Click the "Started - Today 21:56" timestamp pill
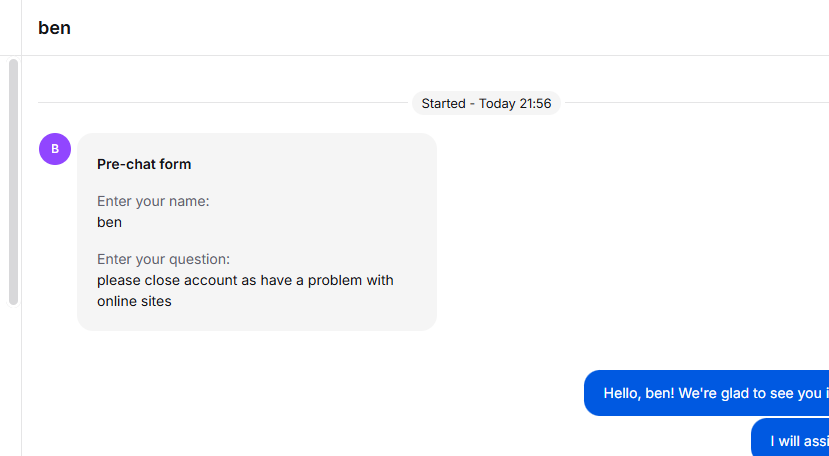Viewport: 829px width, 456px height. click(x=486, y=103)
